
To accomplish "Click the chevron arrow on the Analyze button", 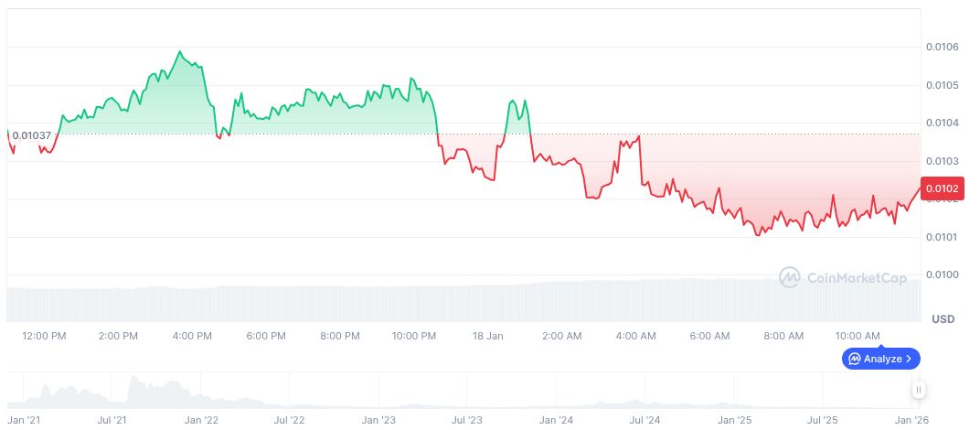I will click(909, 359).
